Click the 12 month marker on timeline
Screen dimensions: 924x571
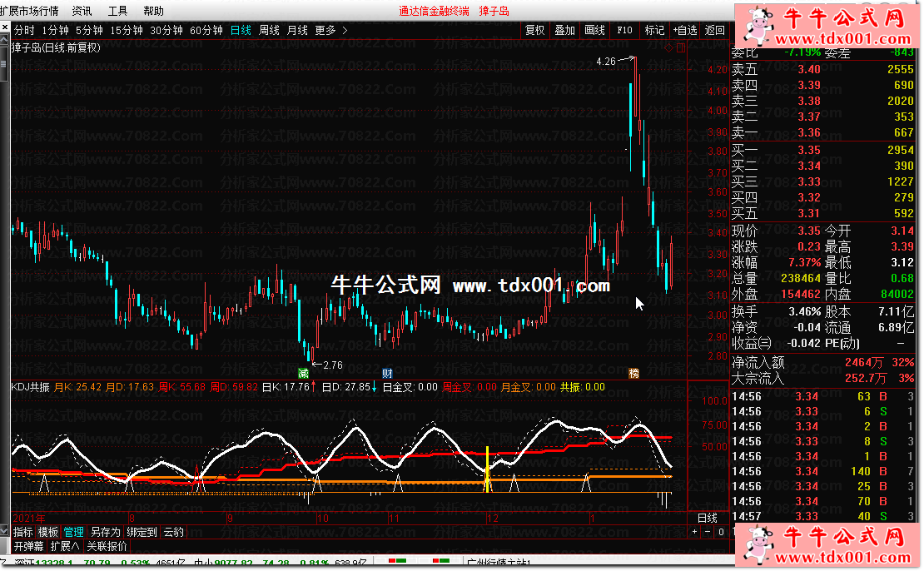point(492,519)
